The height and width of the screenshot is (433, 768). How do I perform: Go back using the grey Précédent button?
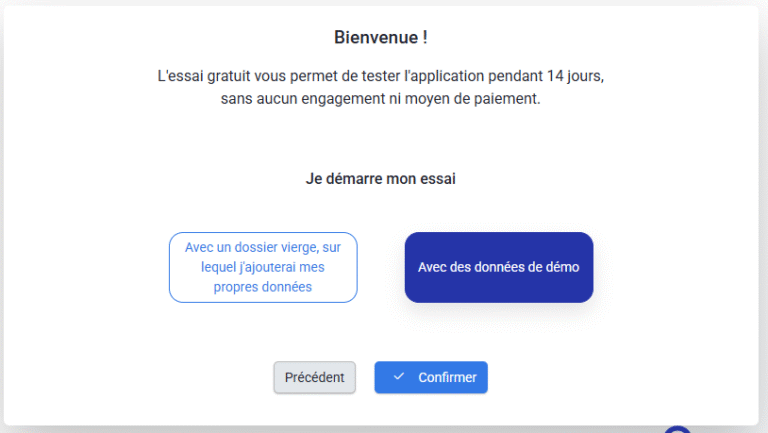(x=314, y=377)
